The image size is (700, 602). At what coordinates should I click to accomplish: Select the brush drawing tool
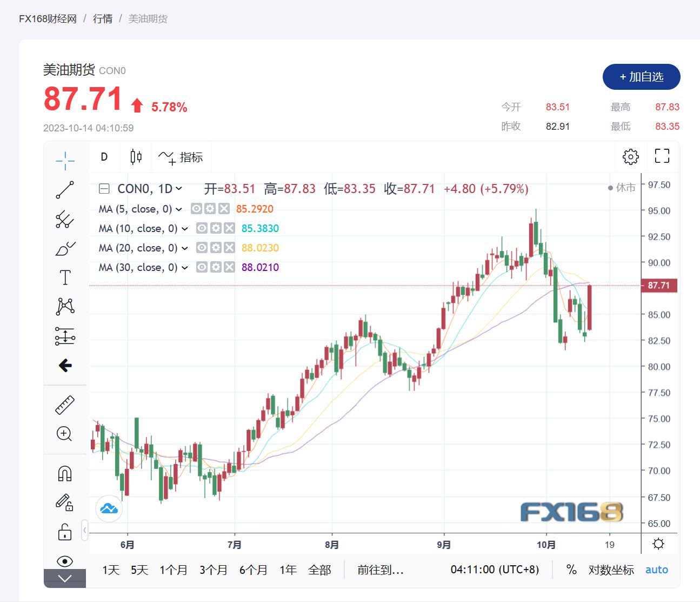point(65,248)
